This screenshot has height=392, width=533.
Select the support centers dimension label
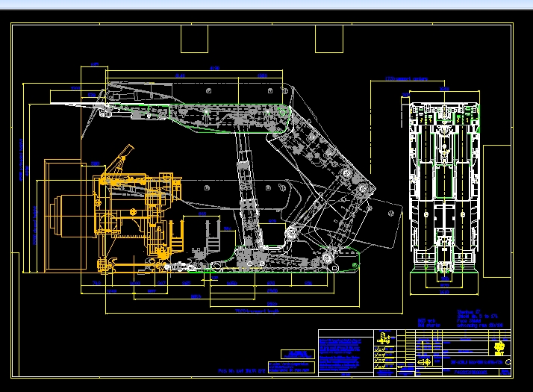(406, 78)
